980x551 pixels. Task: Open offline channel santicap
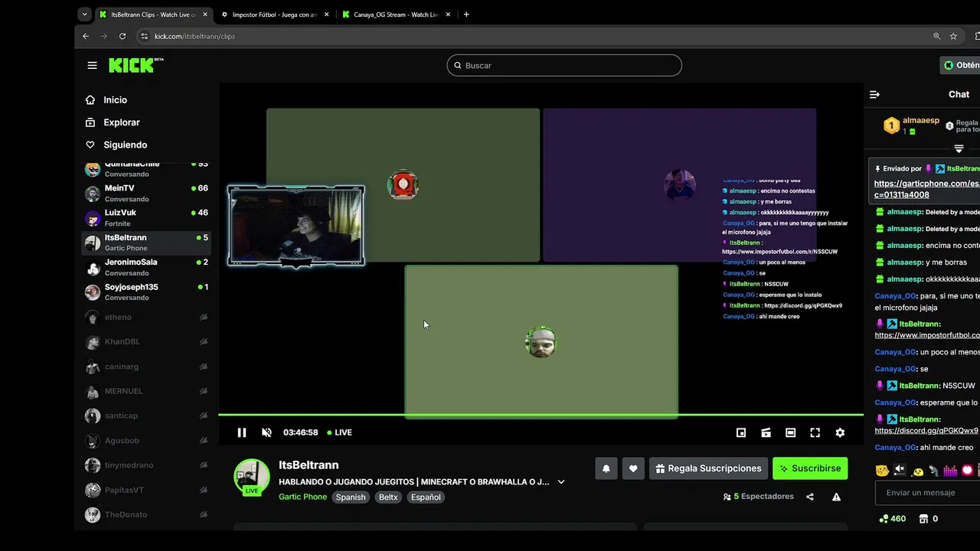(x=146, y=416)
